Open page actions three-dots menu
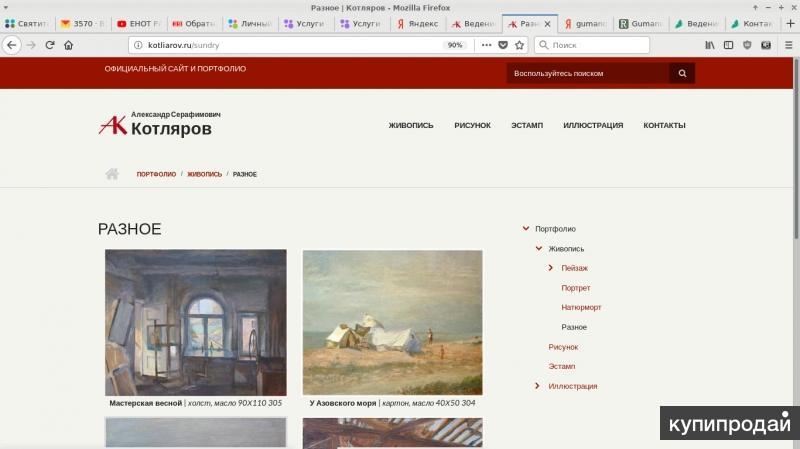This screenshot has height=449, width=800. tap(486, 45)
